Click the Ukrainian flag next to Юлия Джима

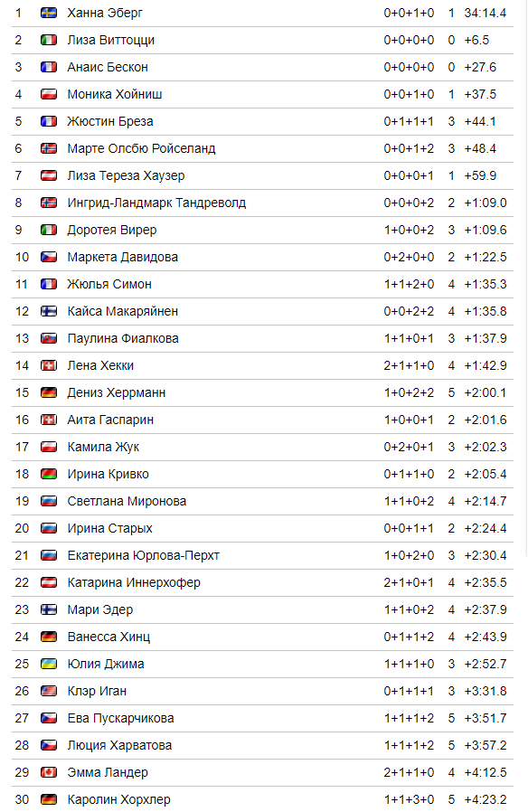pyautogui.click(x=49, y=664)
